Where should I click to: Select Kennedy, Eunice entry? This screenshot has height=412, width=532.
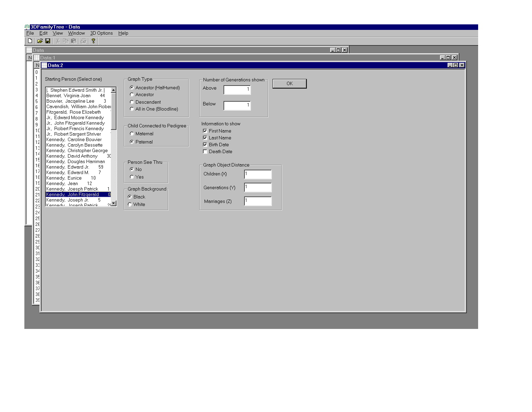[78, 178]
